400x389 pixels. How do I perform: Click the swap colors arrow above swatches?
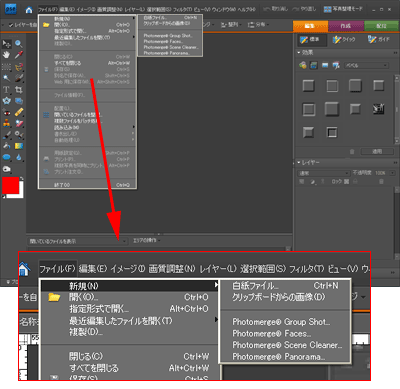point(22,179)
